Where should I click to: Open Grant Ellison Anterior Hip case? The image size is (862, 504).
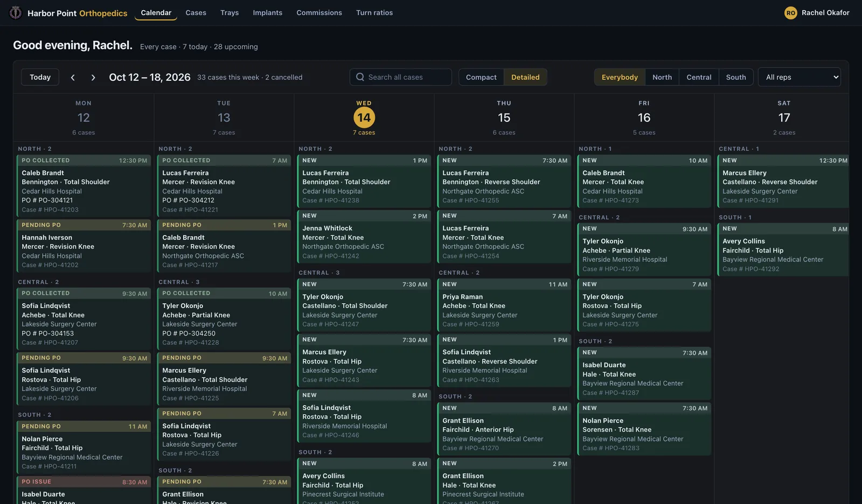(504, 429)
